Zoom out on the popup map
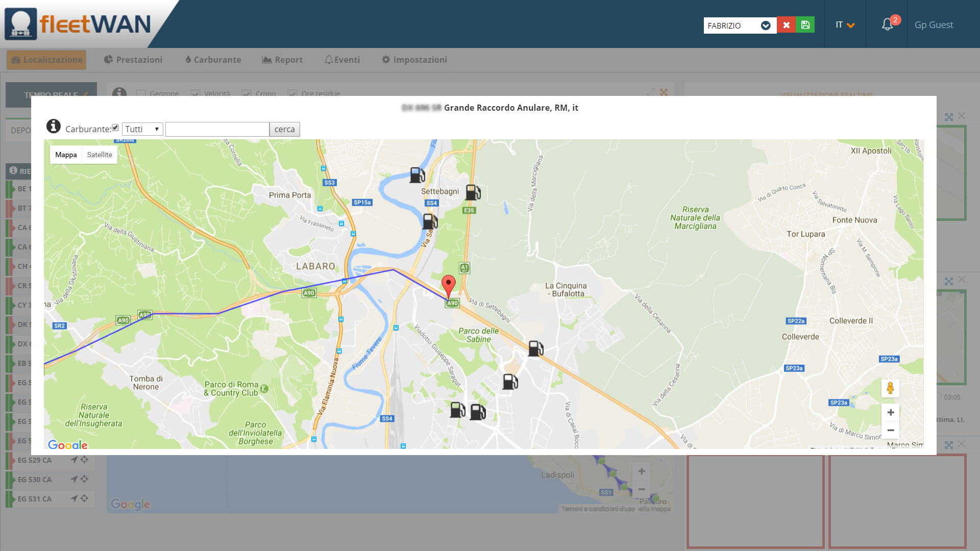 click(x=890, y=430)
